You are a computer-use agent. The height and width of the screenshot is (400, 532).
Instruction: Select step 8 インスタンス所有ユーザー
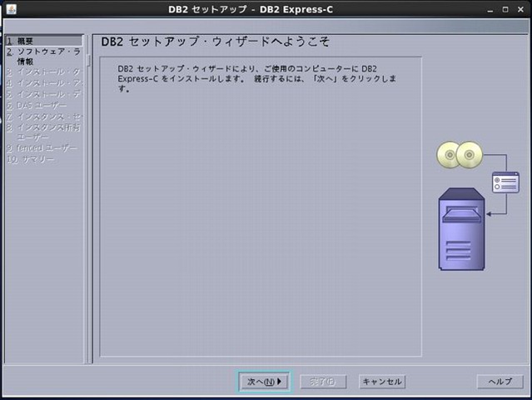[46, 132]
